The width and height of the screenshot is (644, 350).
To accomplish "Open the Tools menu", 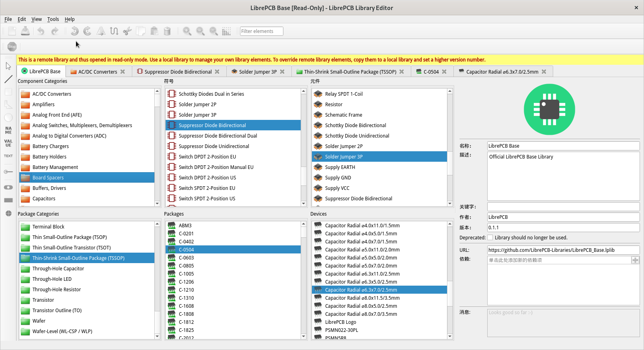I will 53,19.
